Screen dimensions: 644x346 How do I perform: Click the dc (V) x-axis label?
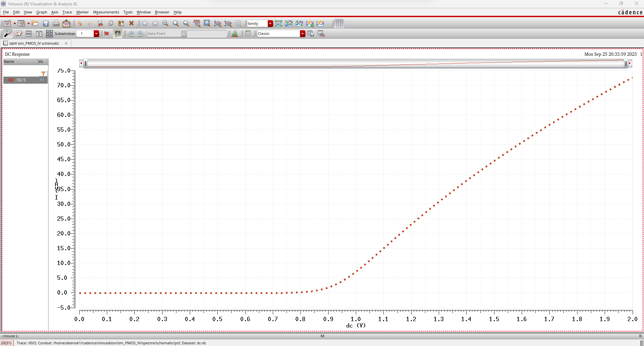(x=356, y=325)
